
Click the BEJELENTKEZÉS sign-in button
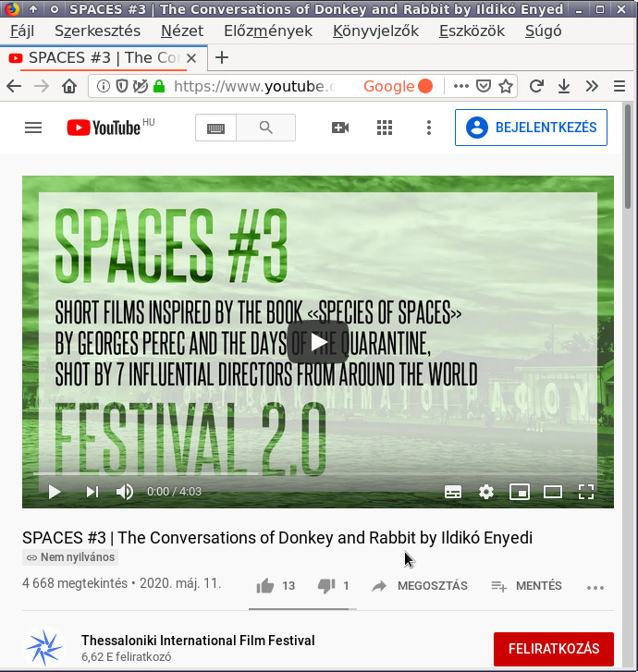click(531, 128)
